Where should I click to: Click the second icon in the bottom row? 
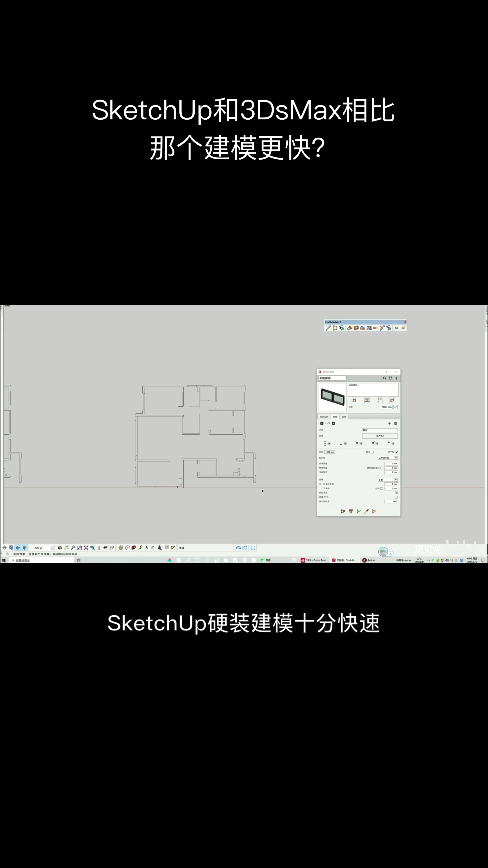click(x=351, y=511)
